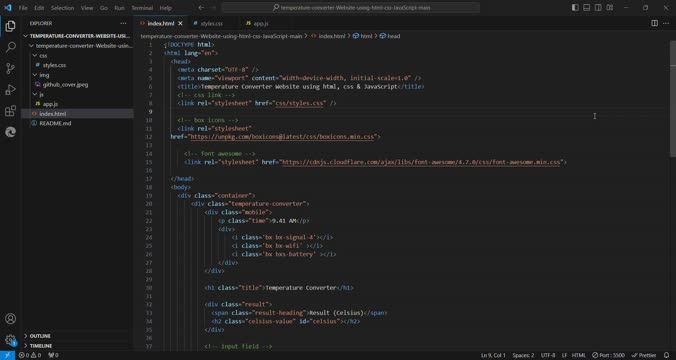Open the Edit menu
The height and width of the screenshot is (360, 676).
(39, 8)
